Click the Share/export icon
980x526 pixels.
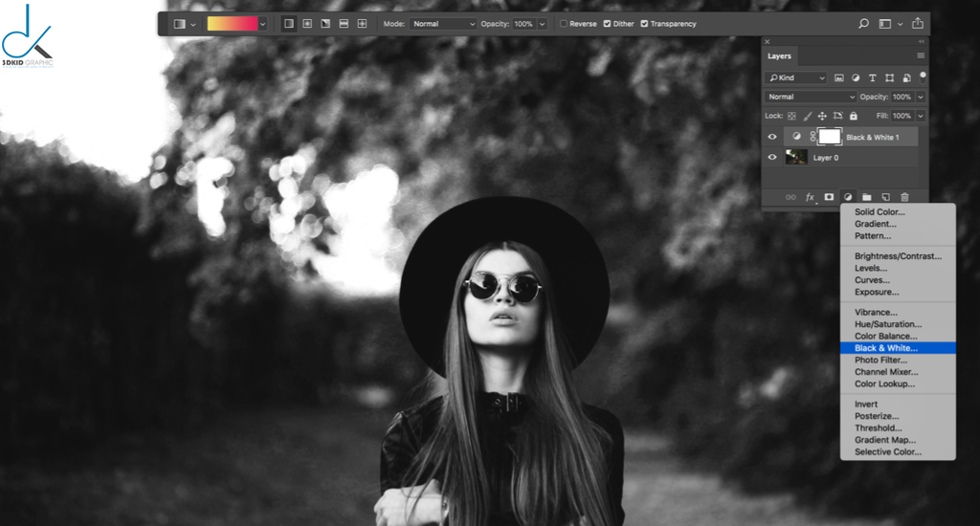pyautogui.click(x=918, y=23)
